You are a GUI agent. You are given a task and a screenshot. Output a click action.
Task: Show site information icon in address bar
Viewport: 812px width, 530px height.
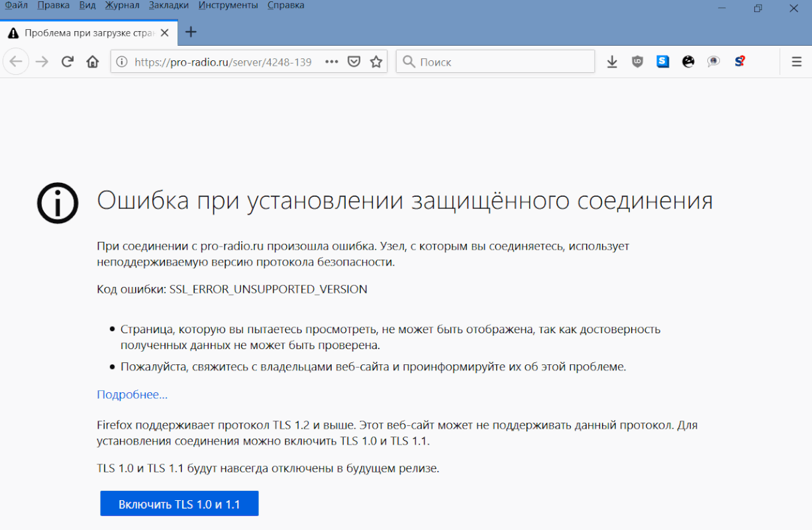pos(122,62)
